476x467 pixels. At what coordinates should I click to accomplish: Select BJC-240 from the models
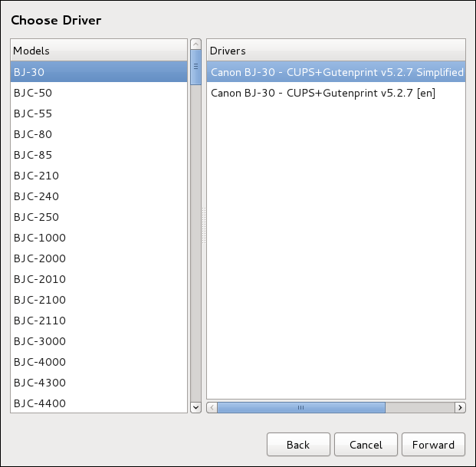tap(99, 196)
